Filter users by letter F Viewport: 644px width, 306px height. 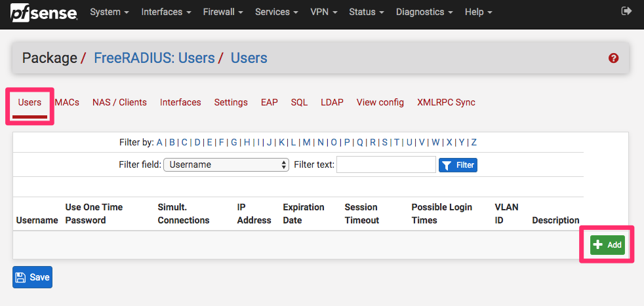[222, 143]
